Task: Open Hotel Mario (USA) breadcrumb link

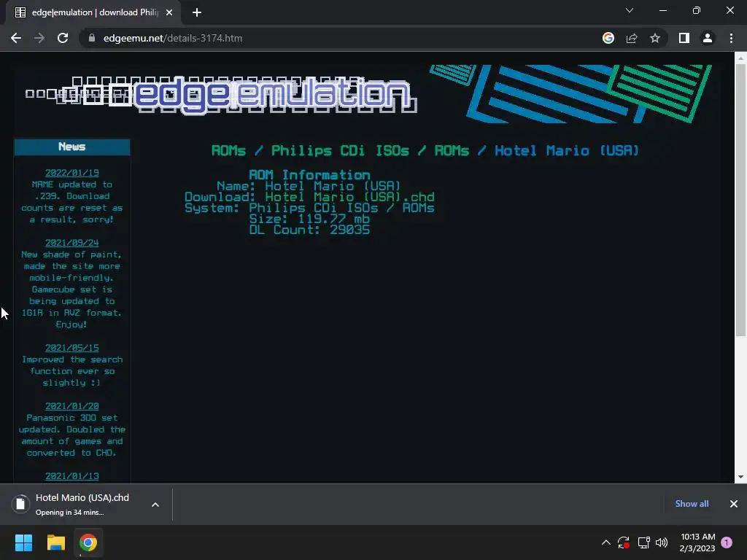Action: point(566,151)
